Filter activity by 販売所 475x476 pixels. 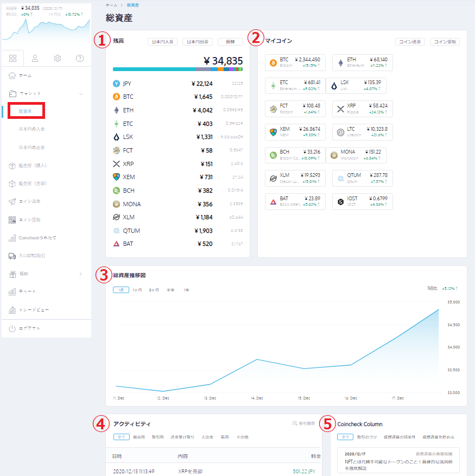point(139,437)
